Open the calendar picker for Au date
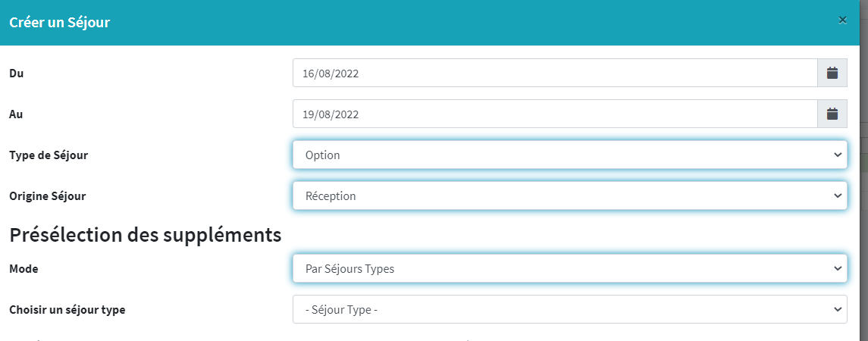Image resolution: width=868 pixels, height=341 pixels. coord(832,114)
